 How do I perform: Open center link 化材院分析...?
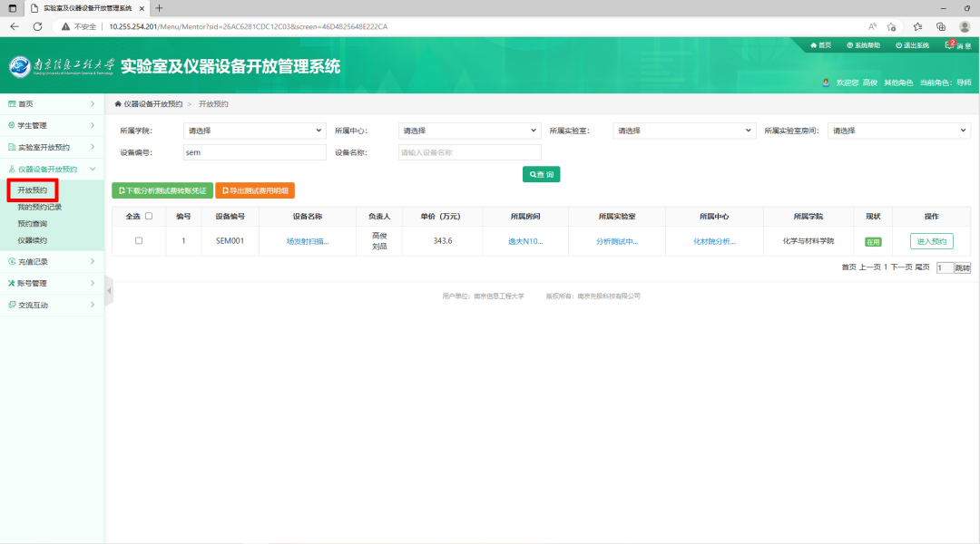pos(714,241)
